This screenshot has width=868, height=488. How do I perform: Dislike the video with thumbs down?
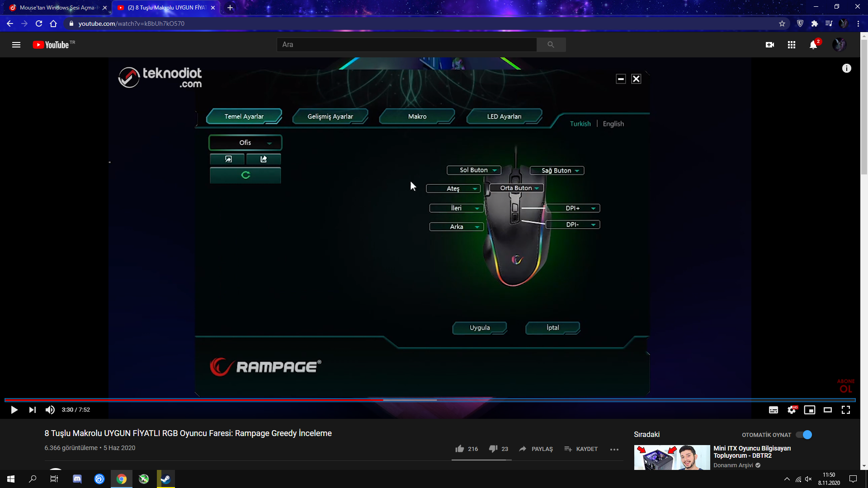tap(493, 449)
